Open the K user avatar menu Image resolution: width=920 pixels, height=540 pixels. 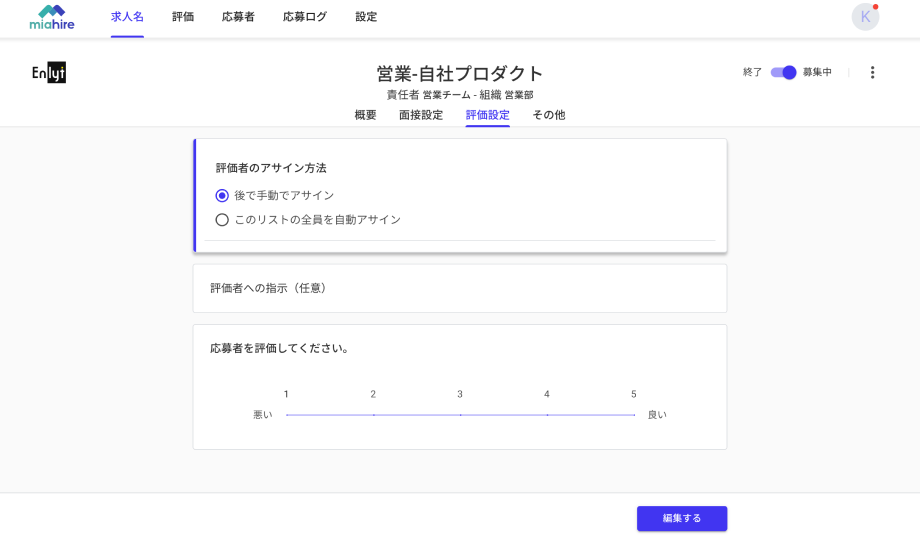[865, 17]
